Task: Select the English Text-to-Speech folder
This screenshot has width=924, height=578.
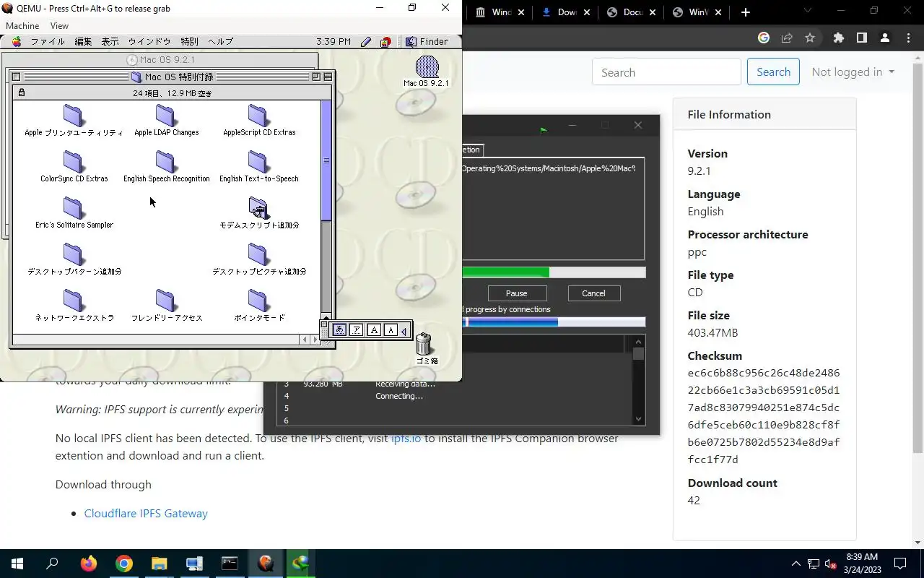Action: pyautogui.click(x=258, y=167)
